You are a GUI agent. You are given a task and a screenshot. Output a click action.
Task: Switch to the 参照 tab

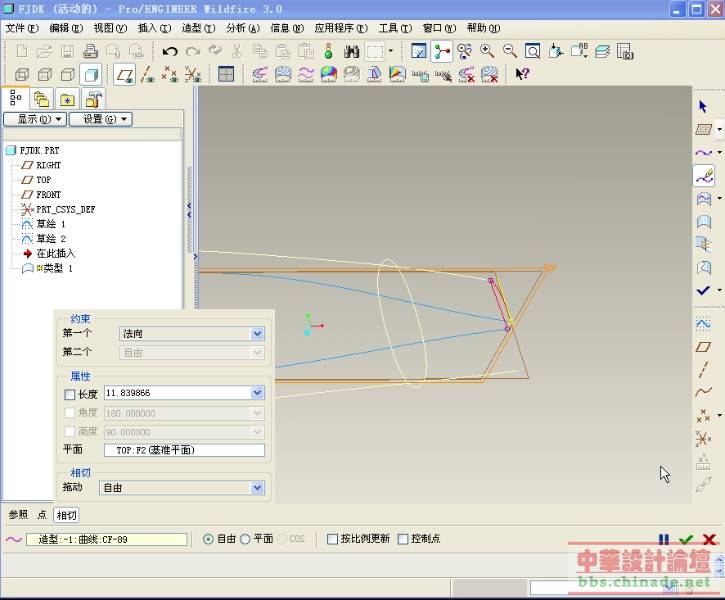point(18,515)
